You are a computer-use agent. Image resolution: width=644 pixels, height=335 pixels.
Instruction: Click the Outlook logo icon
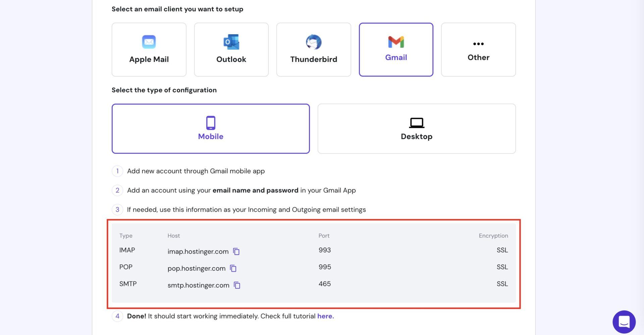point(231,42)
